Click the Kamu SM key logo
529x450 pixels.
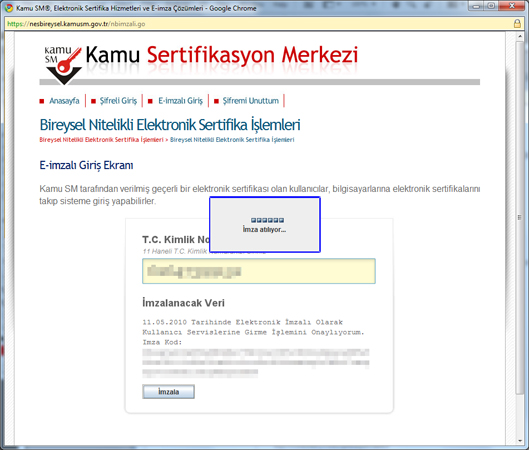coord(63,65)
